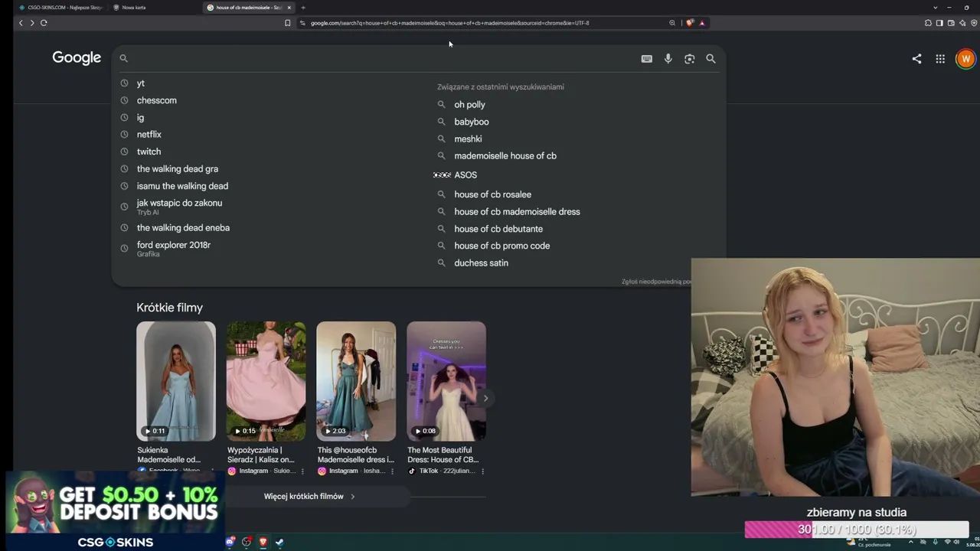Open options dots for The Most Beautiful Dress
Image resolution: width=980 pixels, height=551 pixels.
(482, 471)
